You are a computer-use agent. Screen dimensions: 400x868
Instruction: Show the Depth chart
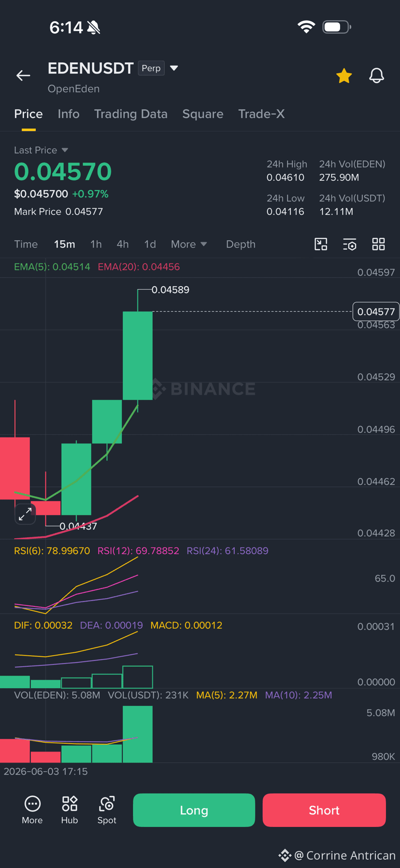click(x=241, y=244)
